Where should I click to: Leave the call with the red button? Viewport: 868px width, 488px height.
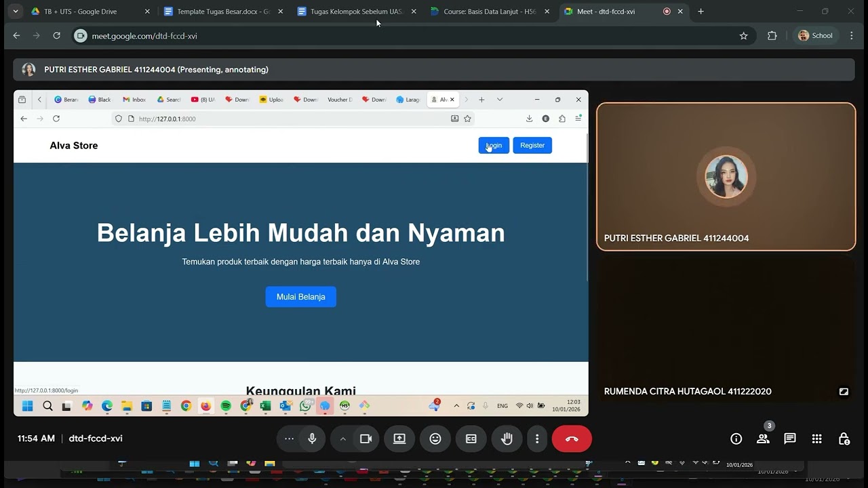tap(572, 439)
